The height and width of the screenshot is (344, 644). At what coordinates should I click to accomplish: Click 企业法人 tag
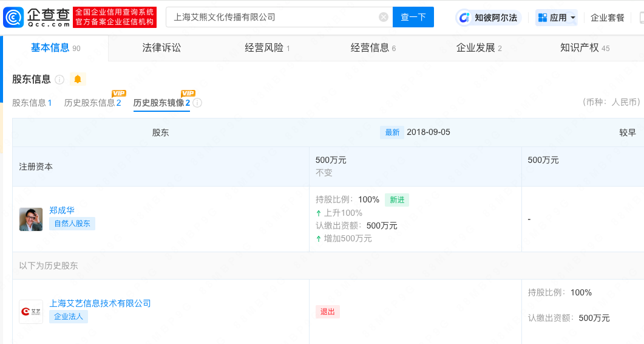tap(69, 317)
